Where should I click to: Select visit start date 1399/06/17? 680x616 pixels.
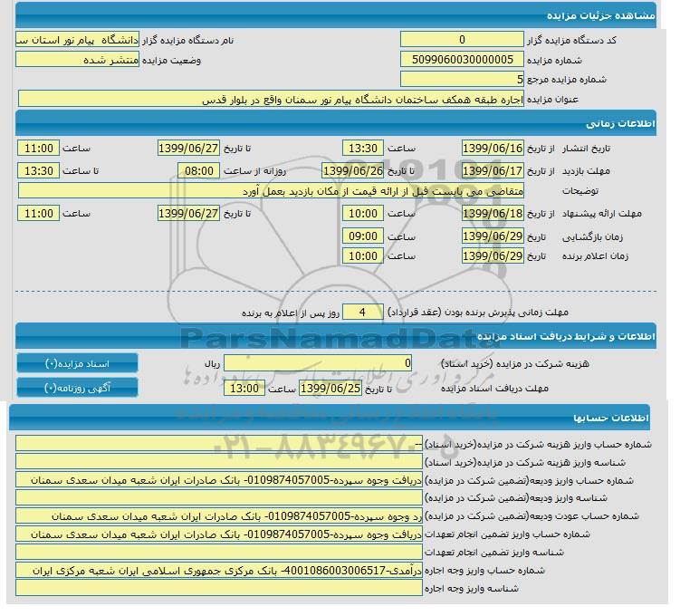coord(493,170)
